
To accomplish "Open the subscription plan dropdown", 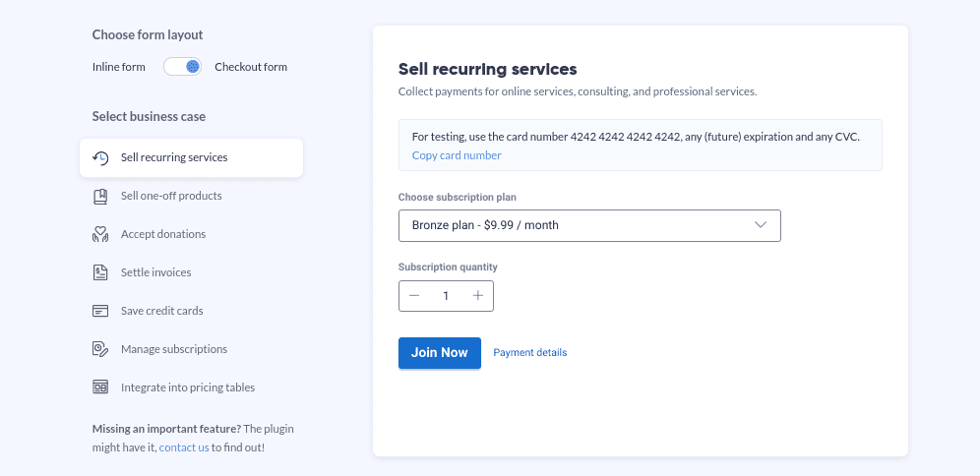I will tap(588, 225).
